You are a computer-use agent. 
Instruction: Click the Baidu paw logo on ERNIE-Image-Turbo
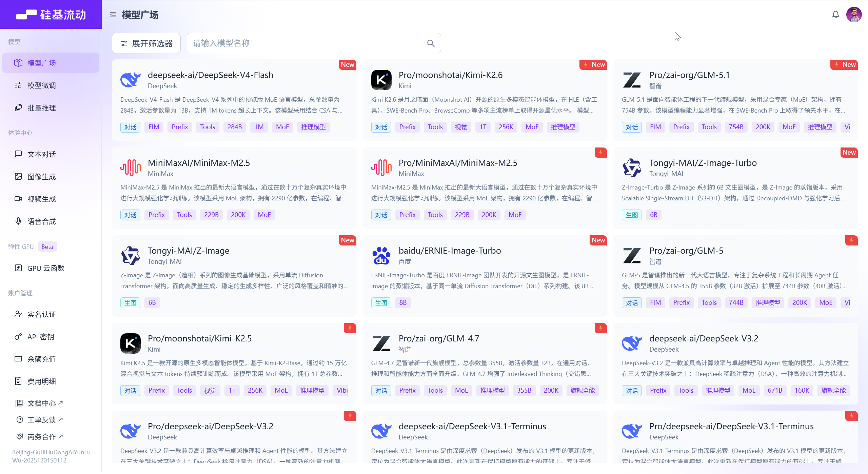pos(381,256)
